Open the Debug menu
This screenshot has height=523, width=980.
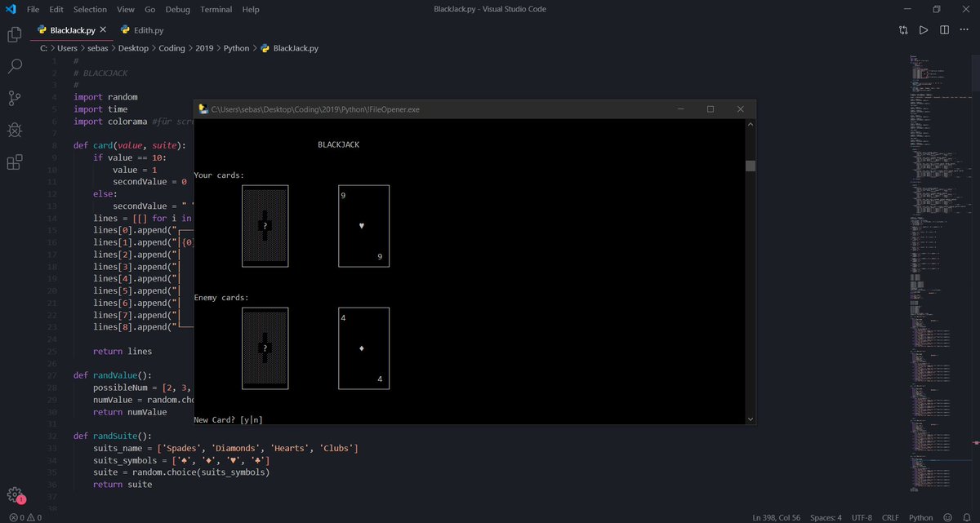point(178,9)
